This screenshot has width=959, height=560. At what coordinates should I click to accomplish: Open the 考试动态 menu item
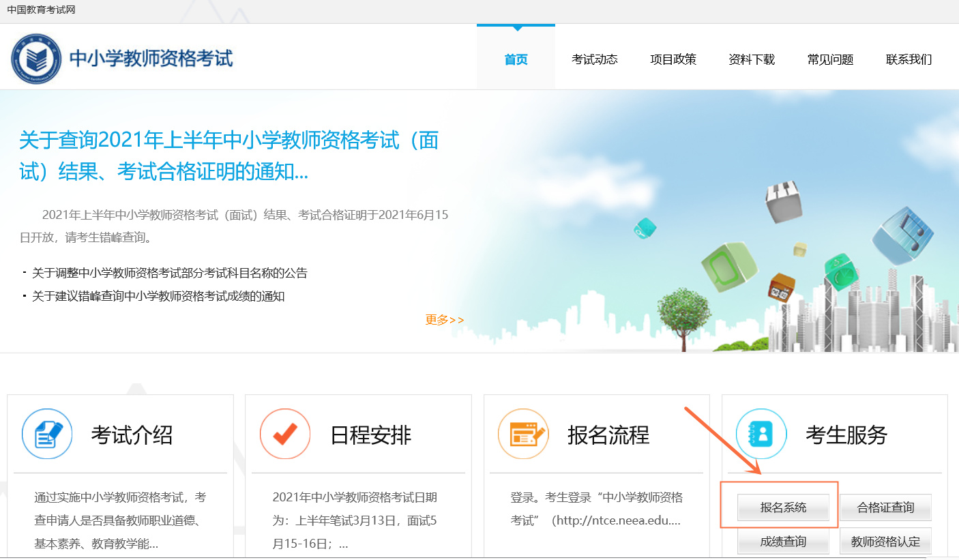pos(595,59)
